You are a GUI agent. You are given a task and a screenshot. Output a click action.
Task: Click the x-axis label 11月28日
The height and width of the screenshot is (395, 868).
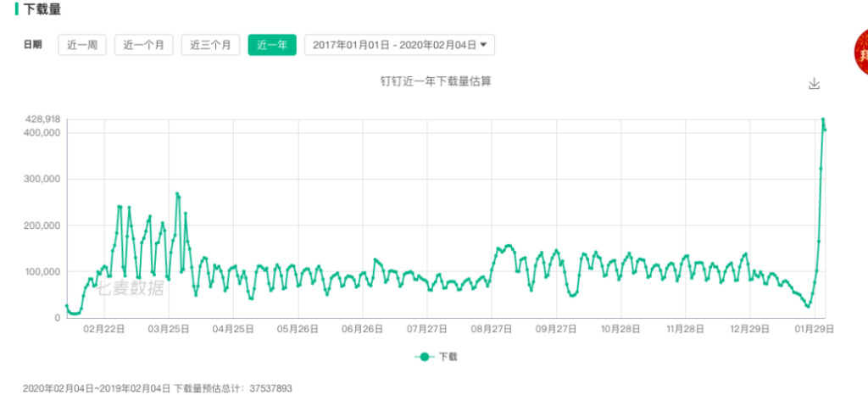686,329
